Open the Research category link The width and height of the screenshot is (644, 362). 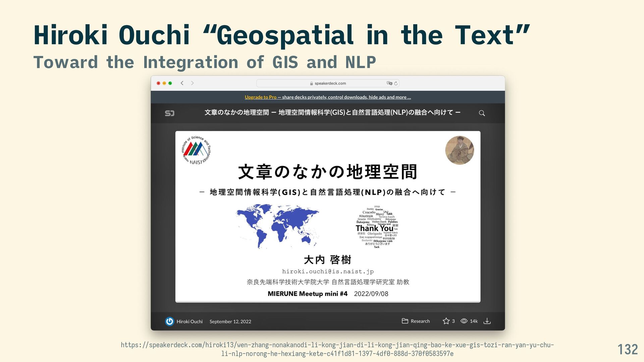tap(420, 321)
